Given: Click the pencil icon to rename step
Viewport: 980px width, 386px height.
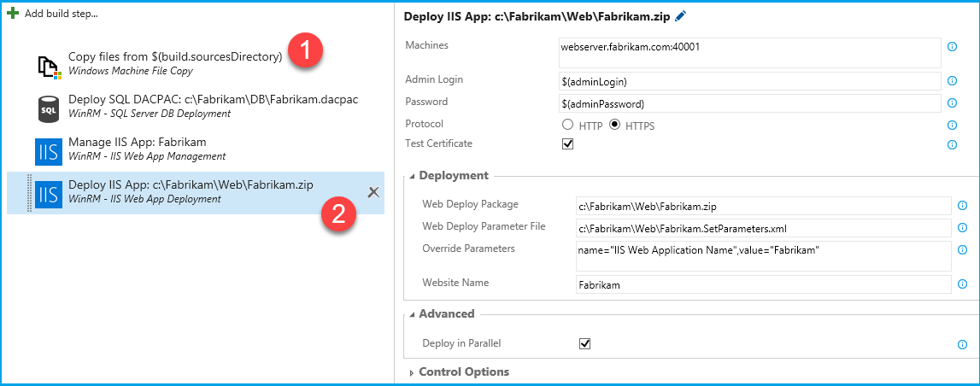Looking at the screenshot, I should 681,17.
